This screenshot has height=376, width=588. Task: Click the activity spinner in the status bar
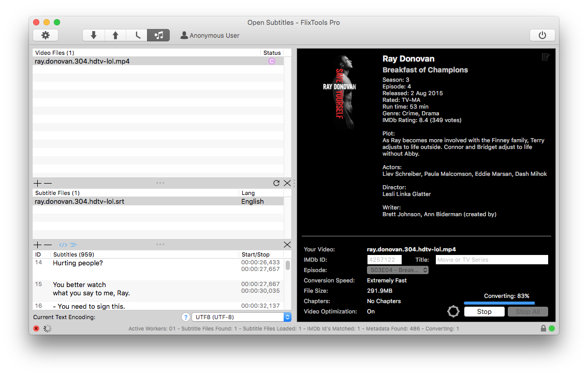tap(48, 328)
